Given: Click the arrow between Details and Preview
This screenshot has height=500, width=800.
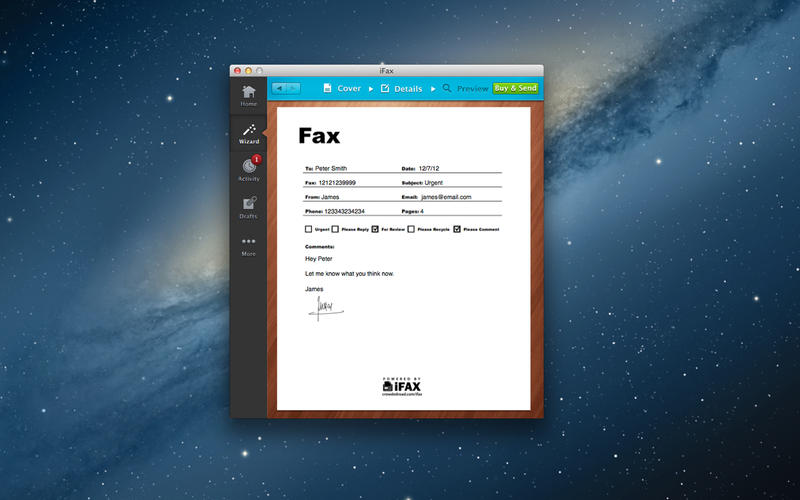Looking at the screenshot, I should pyautogui.click(x=433, y=89).
